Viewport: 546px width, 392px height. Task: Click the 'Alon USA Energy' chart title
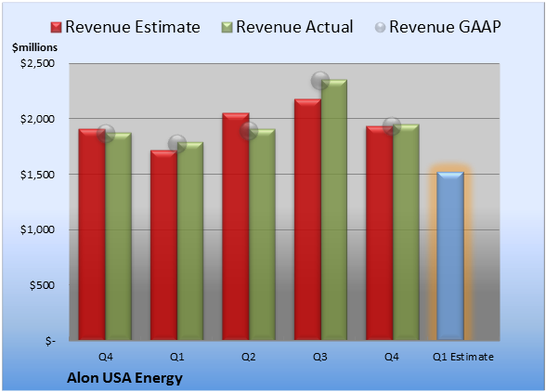pos(124,378)
